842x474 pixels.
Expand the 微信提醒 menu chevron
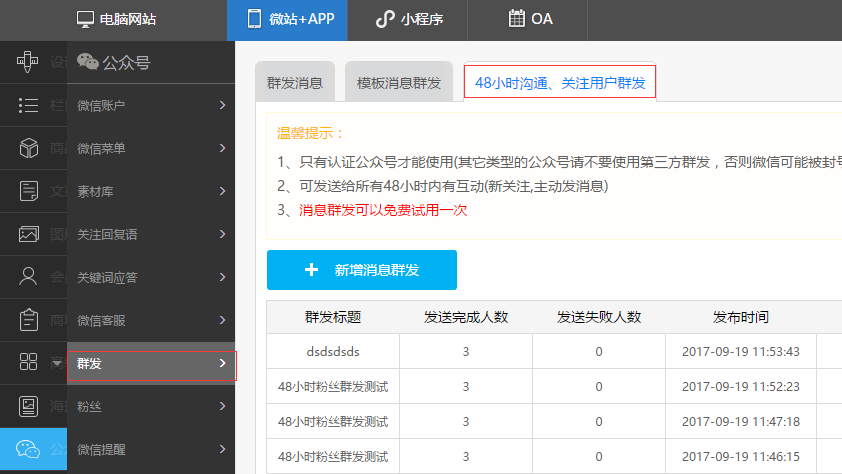pyautogui.click(x=222, y=449)
